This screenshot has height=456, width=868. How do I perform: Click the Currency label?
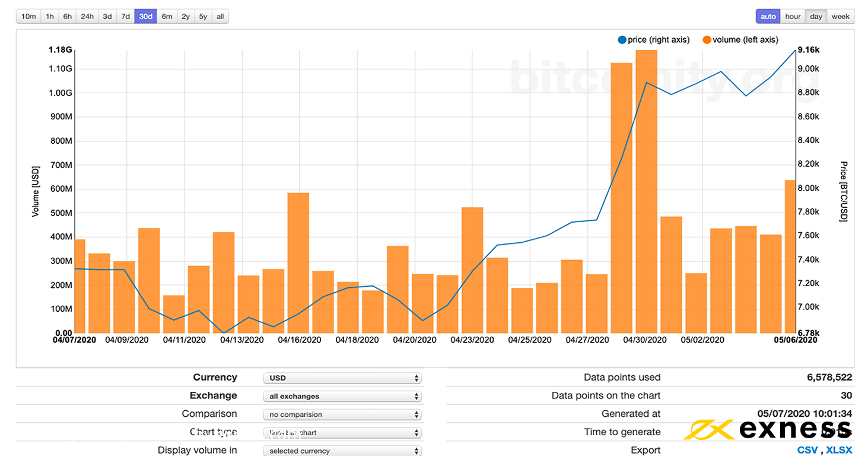[x=215, y=378]
